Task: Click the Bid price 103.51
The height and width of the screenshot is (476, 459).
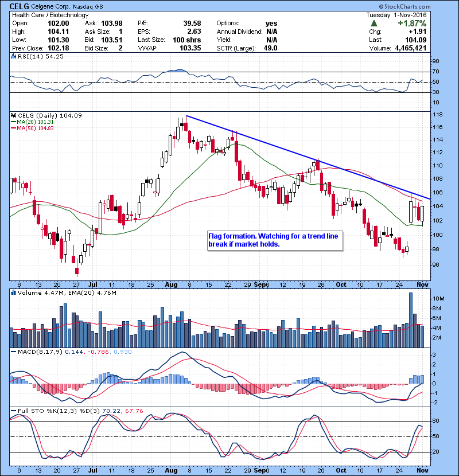Action: pyautogui.click(x=112, y=40)
